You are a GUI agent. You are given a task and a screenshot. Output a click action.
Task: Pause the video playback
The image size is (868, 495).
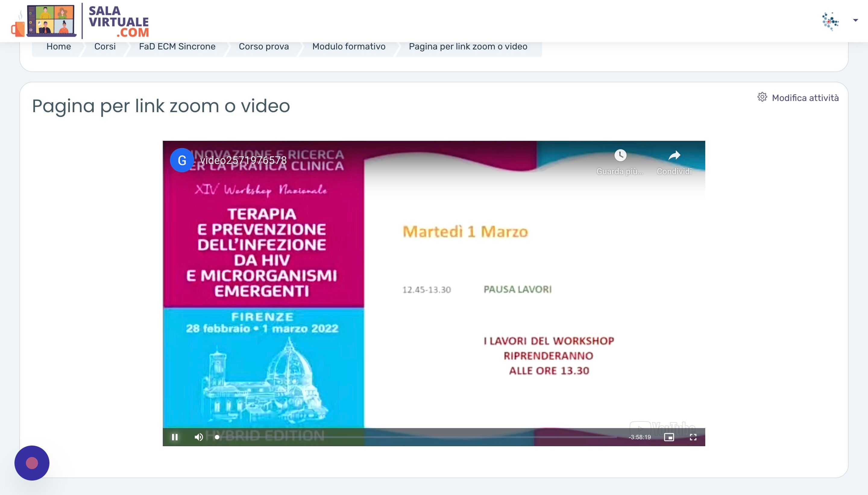(175, 437)
